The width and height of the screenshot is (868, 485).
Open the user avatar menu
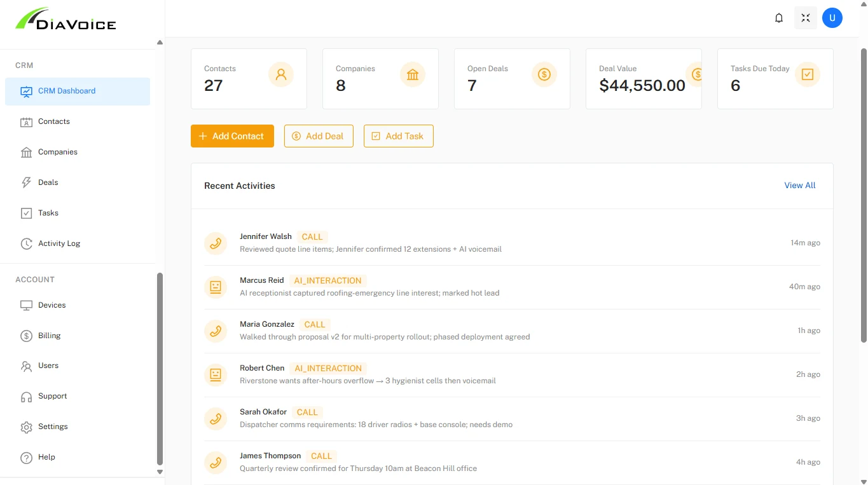pos(832,18)
